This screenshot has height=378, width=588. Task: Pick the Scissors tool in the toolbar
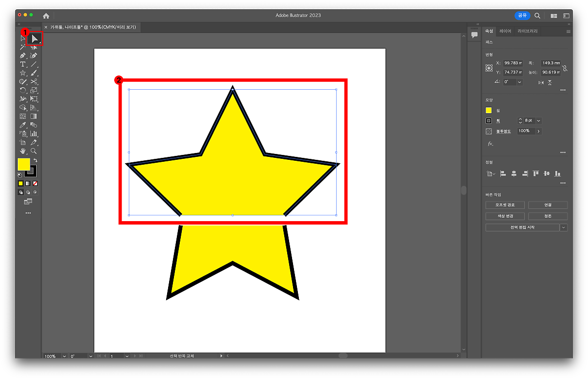pos(34,81)
